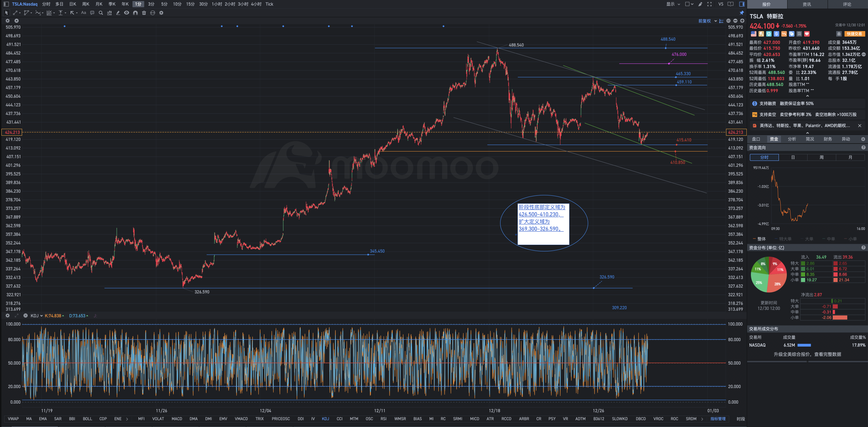
Task: Open main chart settings gear
Action: point(8,21)
